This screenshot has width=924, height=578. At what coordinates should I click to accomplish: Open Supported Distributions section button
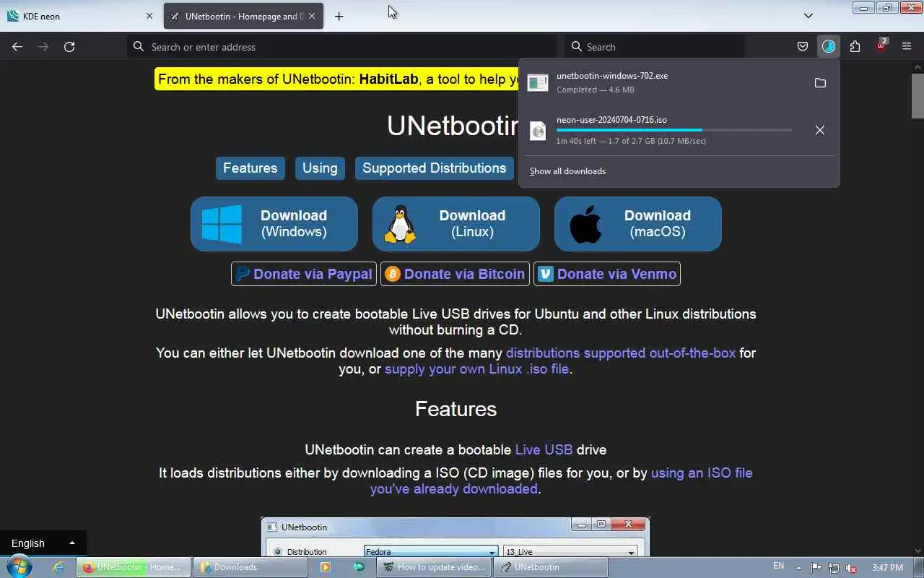click(x=435, y=168)
